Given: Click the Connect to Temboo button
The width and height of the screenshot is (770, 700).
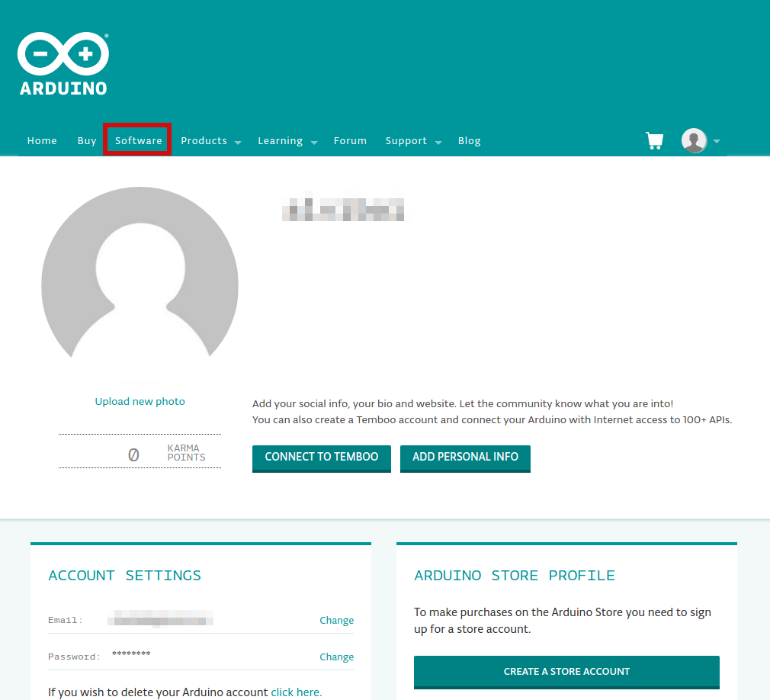Looking at the screenshot, I should pos(322,458).
